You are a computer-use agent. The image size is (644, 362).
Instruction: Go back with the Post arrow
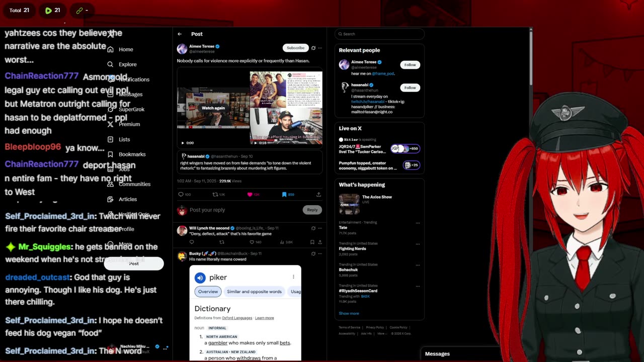click(x=180, y=34)
